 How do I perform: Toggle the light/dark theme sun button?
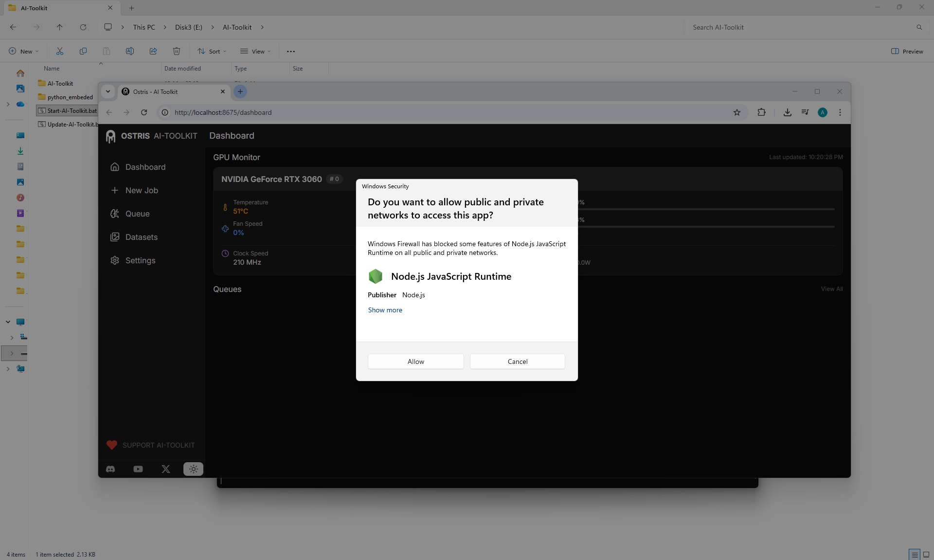[x=193, y=469]
